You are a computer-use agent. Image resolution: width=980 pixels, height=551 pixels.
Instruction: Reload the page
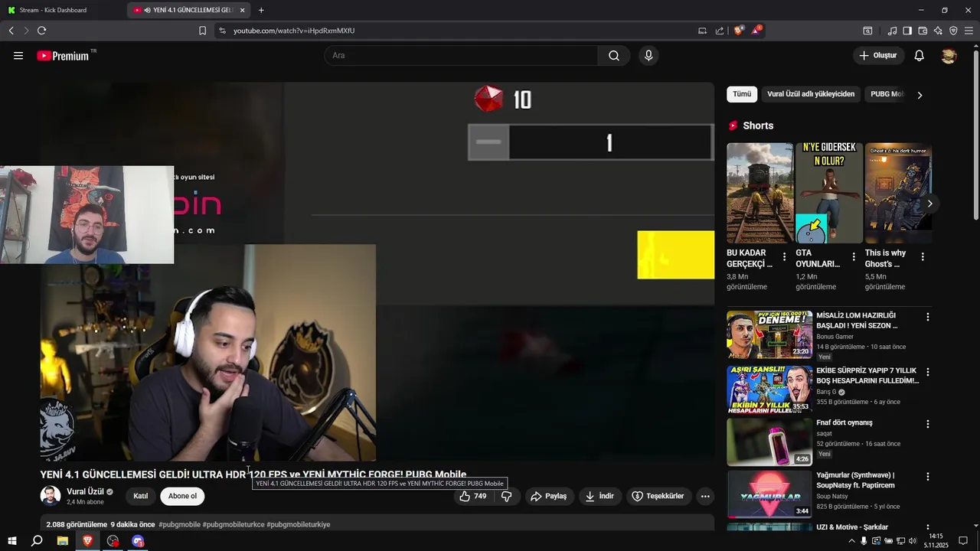41,31
